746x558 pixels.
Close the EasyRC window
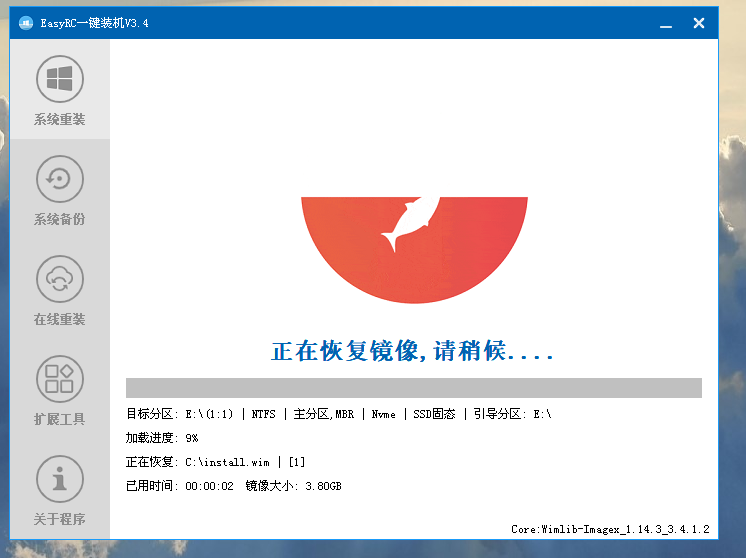point(698,23)
